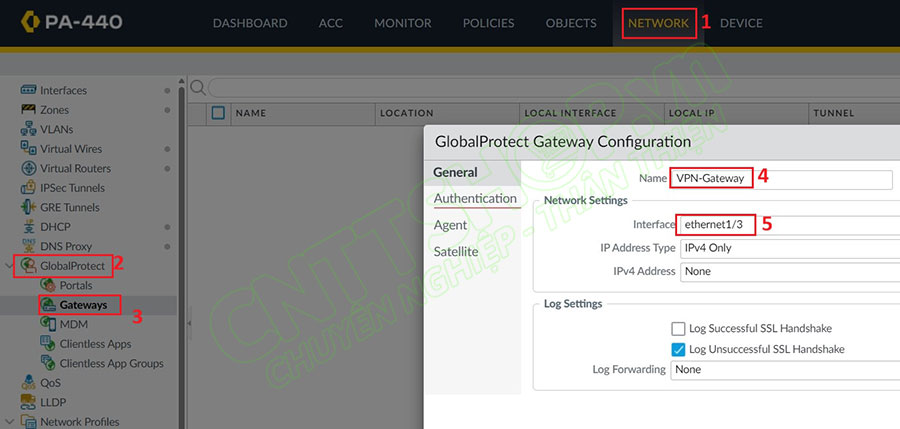Select Interfaces in the network tree
Viewport: 900px width, 429px height.
coord(63,90)
